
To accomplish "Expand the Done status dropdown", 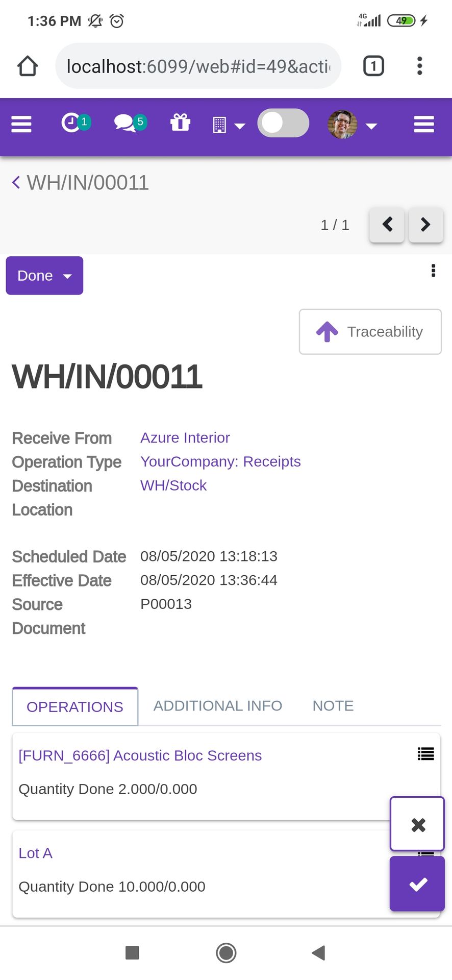I will (x=44, y=276).
